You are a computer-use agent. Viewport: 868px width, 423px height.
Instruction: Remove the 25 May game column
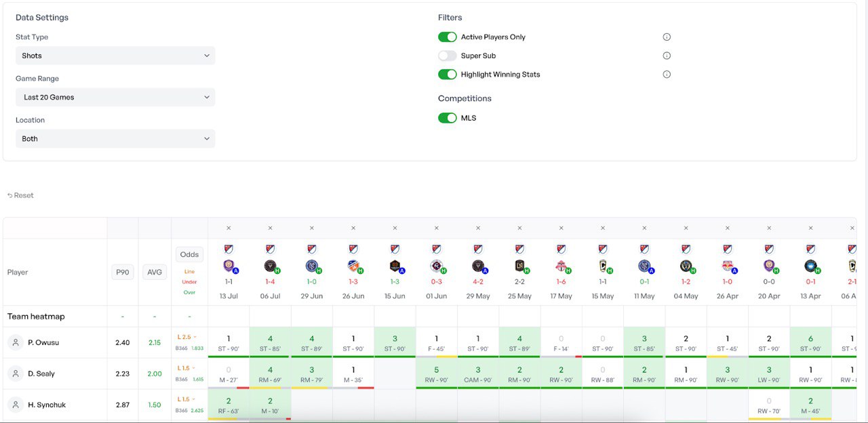click(519, 228)
